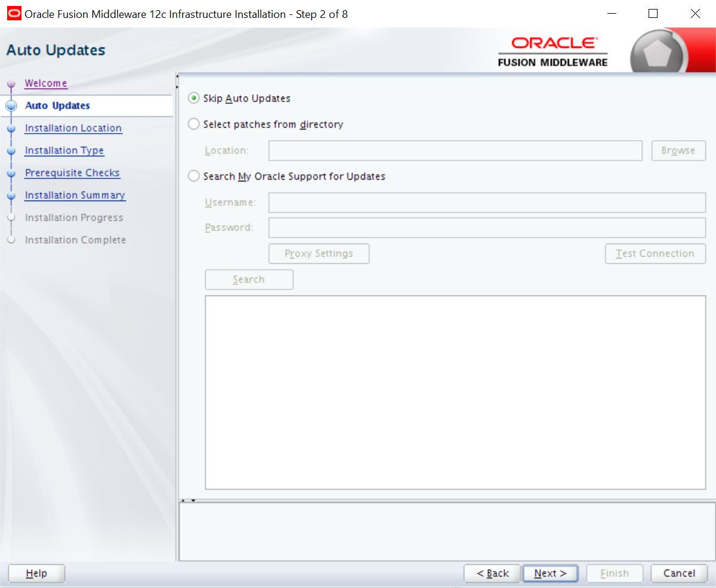Select the Auto Updates step in sidebar

(57, 106)
